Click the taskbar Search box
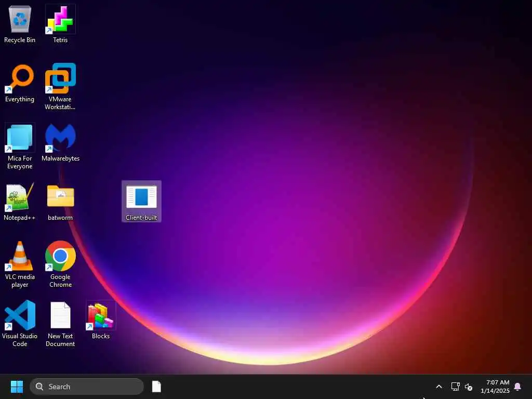Image resolution: width=532 pixels, height=399 pixels. click(x=87, y=387)
